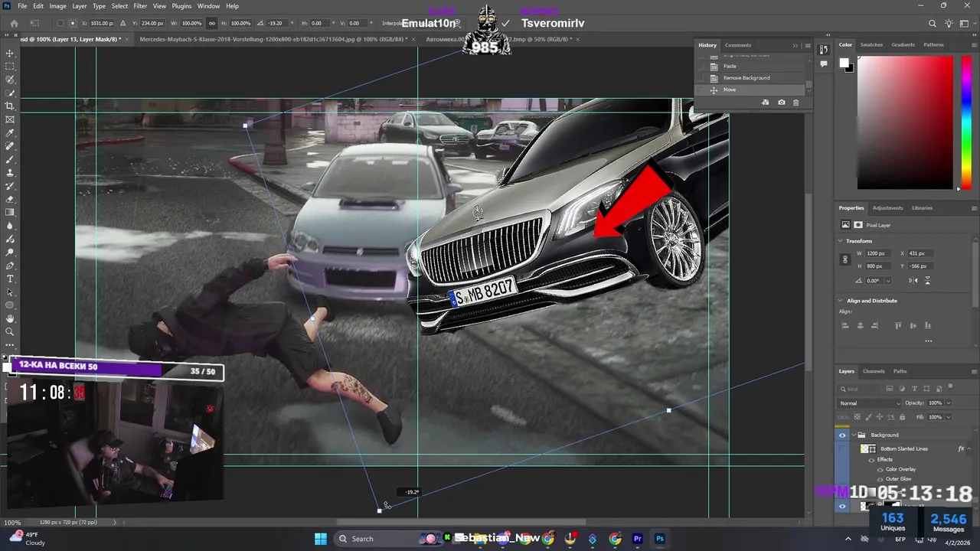
Task: Select the Hand tool
Action: pyautogui.click(x=10, y=318)
